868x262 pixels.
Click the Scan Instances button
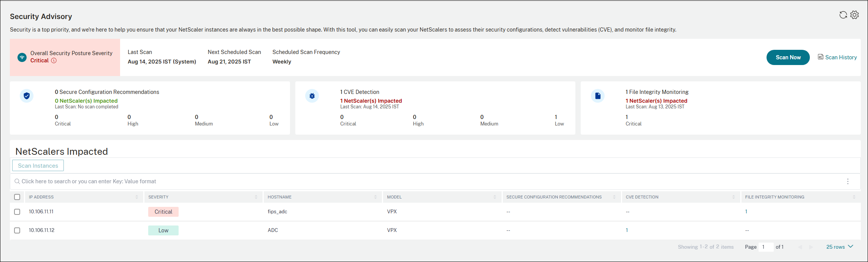click(x=38, y=165)
